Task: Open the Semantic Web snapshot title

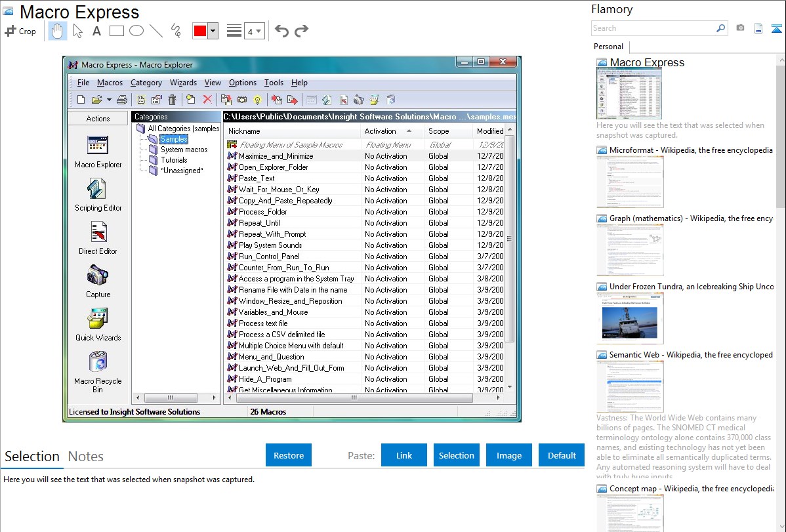Action: (691, 355)
